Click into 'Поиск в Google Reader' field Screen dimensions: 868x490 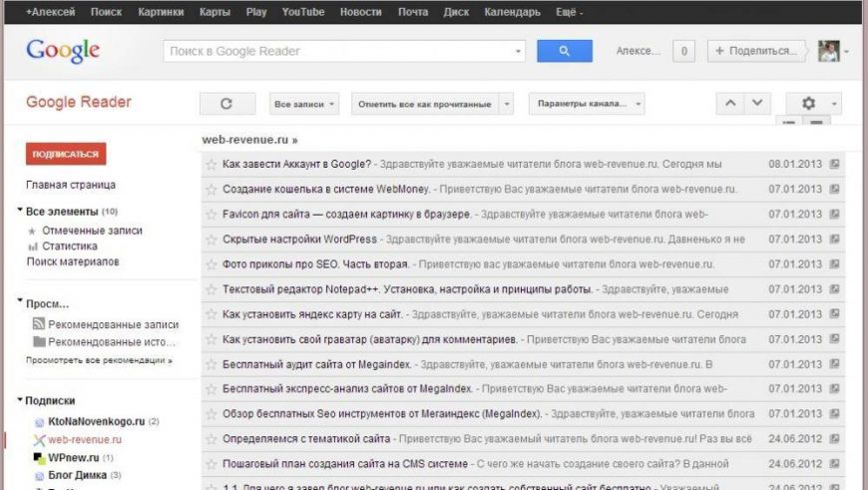click(337, 51)
